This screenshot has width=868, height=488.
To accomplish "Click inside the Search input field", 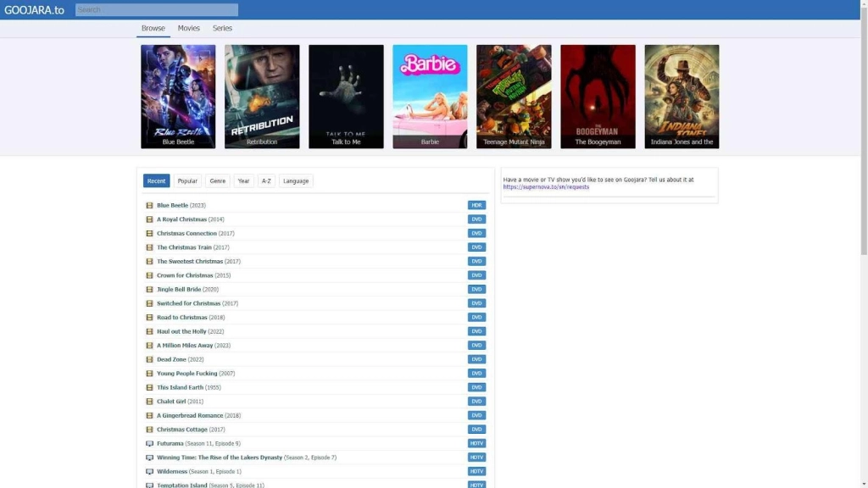I will pos(155,8).
